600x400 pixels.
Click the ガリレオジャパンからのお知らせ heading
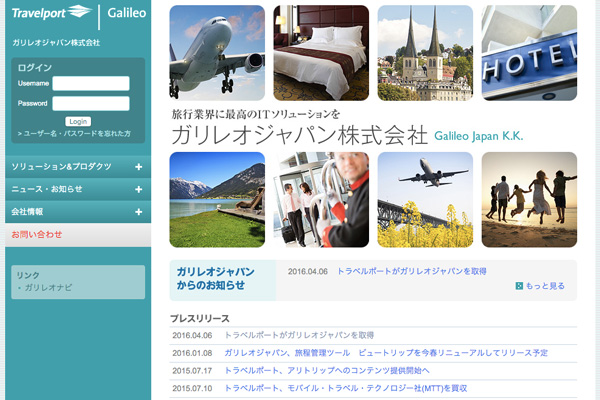[215, 278]
